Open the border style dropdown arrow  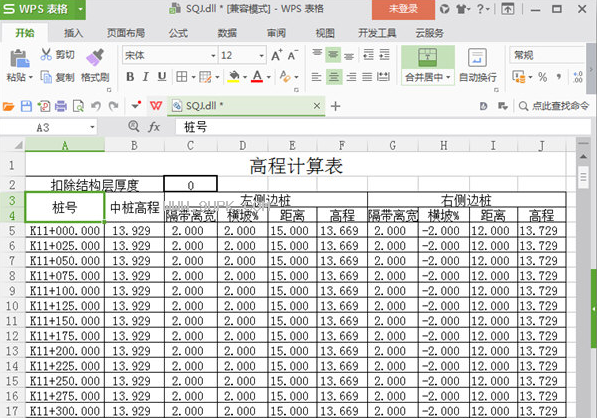point(194,78)
